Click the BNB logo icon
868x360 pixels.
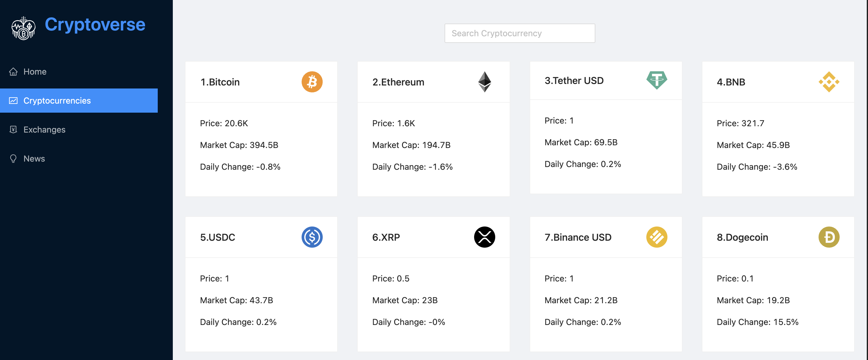pyautogui.click(x=828, y=82)
